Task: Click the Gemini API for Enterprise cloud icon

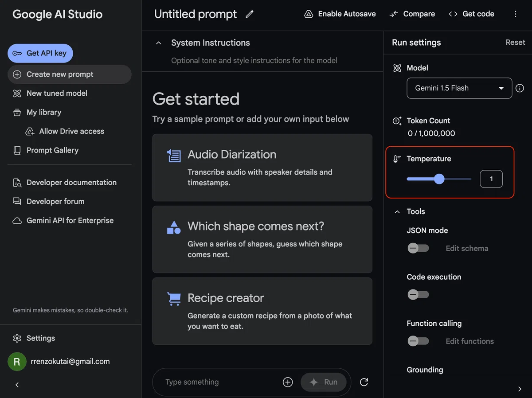Action: pyautogui.click(x=17, y=221)
